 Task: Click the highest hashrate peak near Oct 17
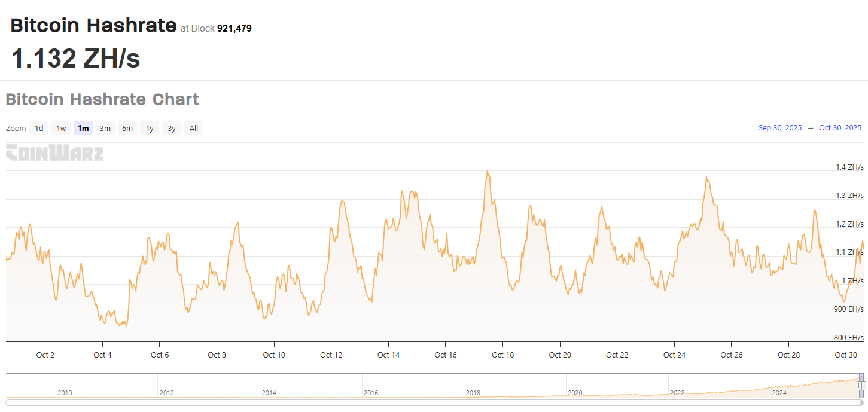tap(488, 172)
